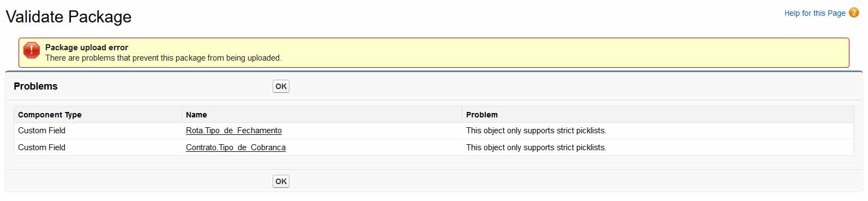Click the Validate Package page title

click(x=69, y=16)
